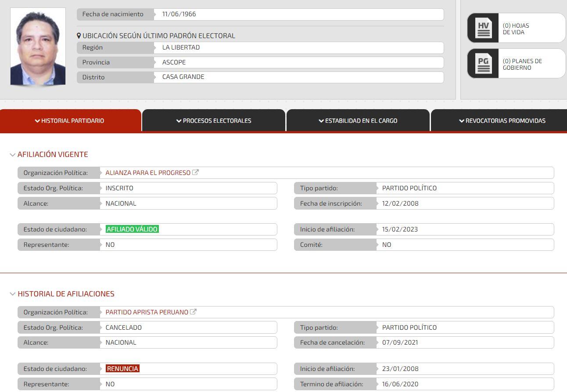
Task: Click the HV hojas de vida icon
Action: (x=483, y=29)
